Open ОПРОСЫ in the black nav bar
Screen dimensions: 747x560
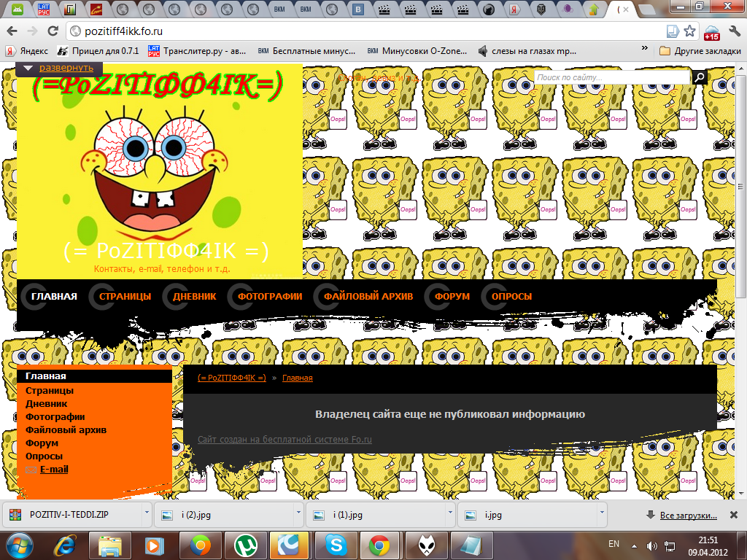click(511, 296)
